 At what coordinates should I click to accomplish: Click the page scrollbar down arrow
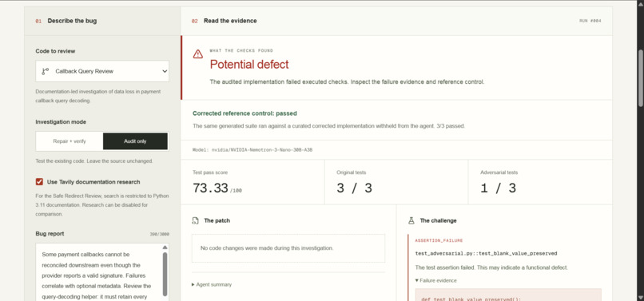641,297
